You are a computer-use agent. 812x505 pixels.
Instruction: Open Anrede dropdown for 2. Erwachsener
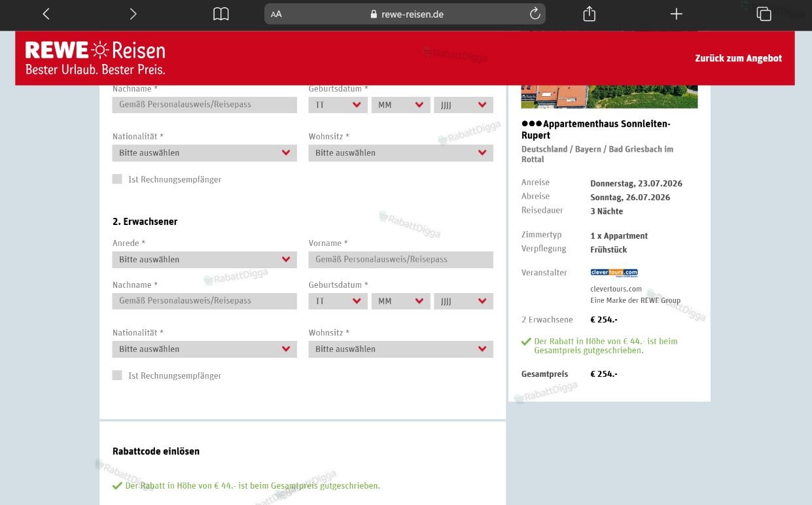[205, 260]
